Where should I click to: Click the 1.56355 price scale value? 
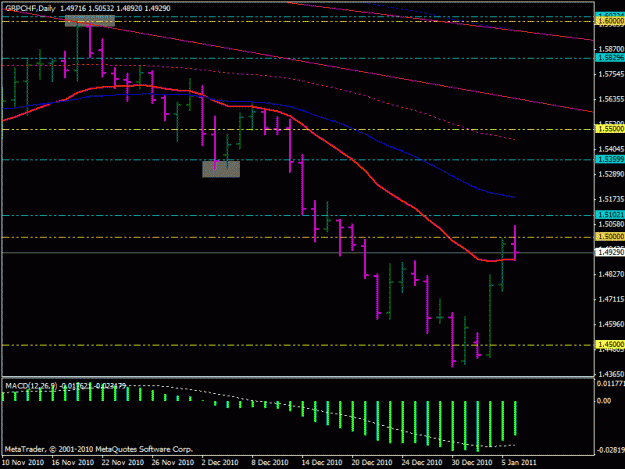point(611,99)
